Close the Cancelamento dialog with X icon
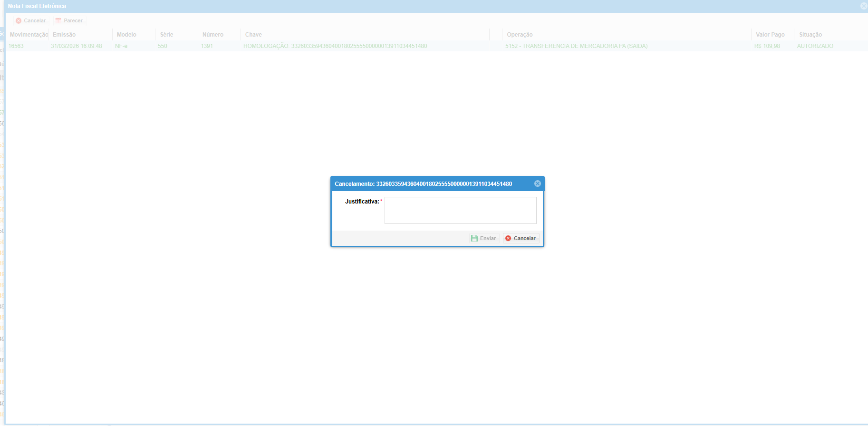Image resolution: width=868 pixels, height=426 pixels. (537, 184)
